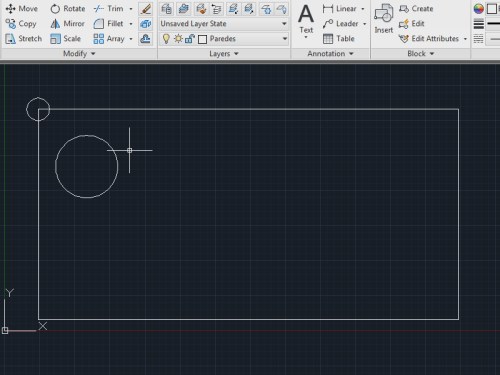Click the block Edit button
Viewport: 500px width, 375px height.
click(x=412, y=24)
